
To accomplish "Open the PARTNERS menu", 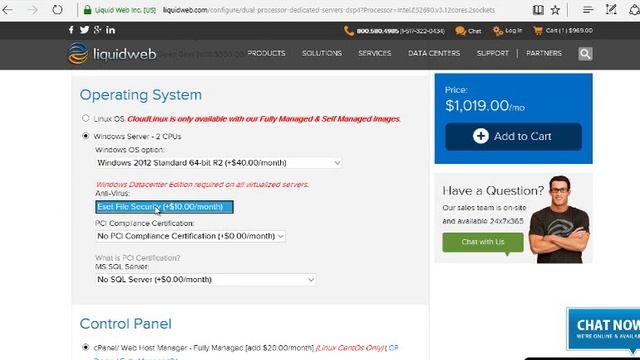I will 544,53.
